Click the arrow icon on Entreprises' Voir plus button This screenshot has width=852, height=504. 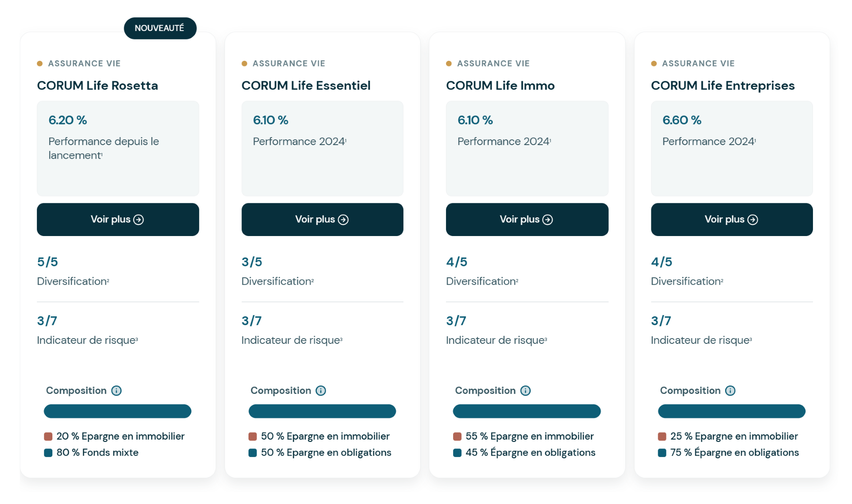pyautogui.click(x=753, y=219)
